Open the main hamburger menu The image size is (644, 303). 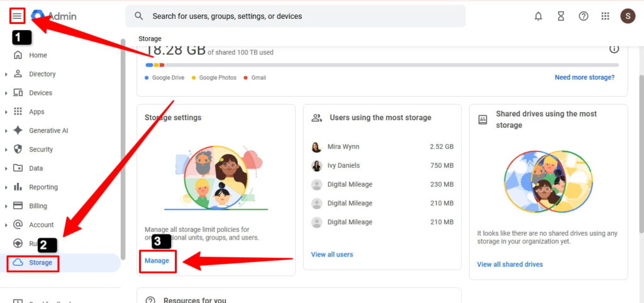pyautogui.click(x=17, y=16)
